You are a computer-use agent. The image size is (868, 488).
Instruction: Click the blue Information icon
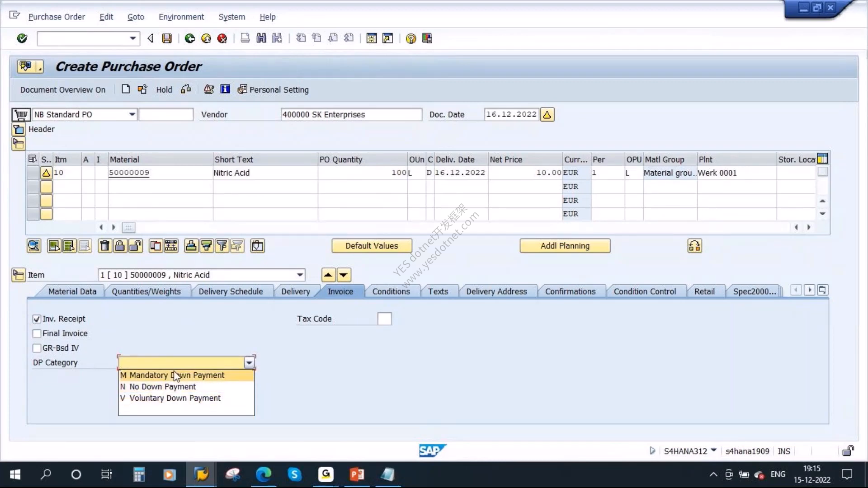click(225, 89)
